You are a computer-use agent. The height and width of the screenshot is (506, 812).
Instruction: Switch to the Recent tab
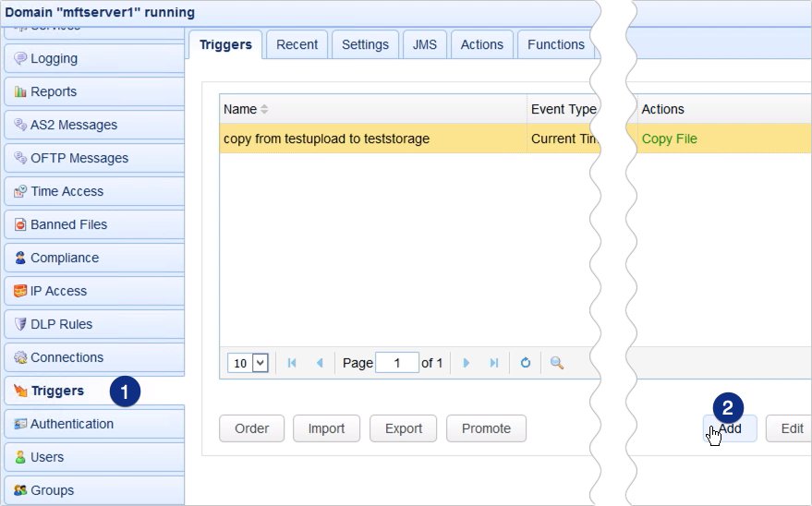click(x=297, y=44)
